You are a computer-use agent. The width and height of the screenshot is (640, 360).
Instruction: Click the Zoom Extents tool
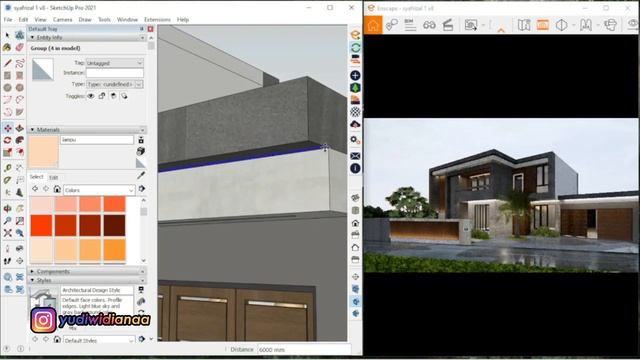coord(7,233)
